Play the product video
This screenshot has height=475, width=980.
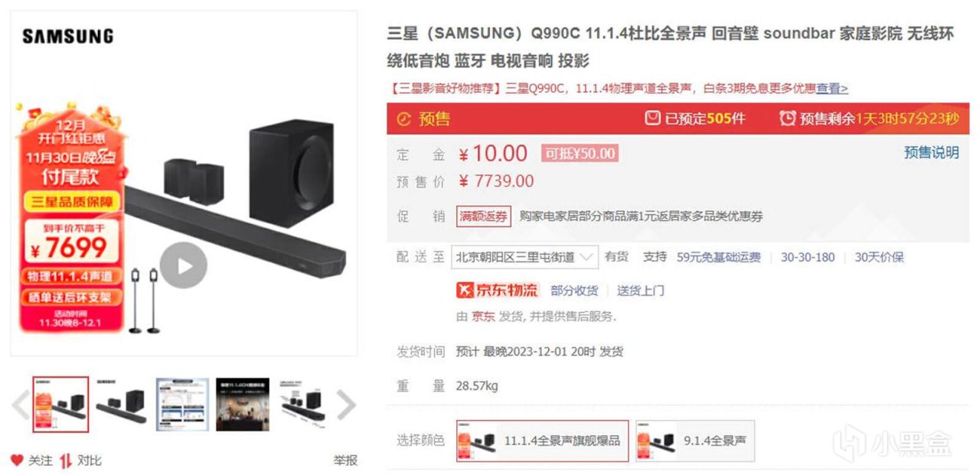tap(184, 265)
